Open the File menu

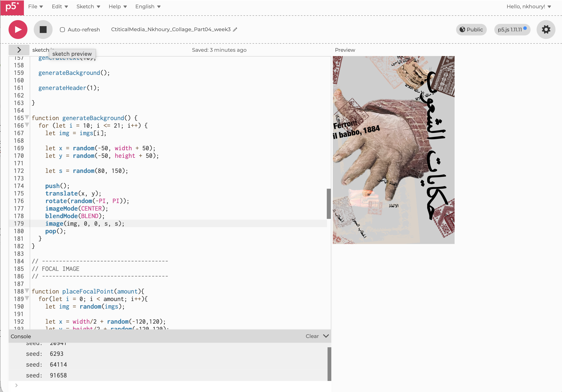pyautogui.click(x=35, y=7)
